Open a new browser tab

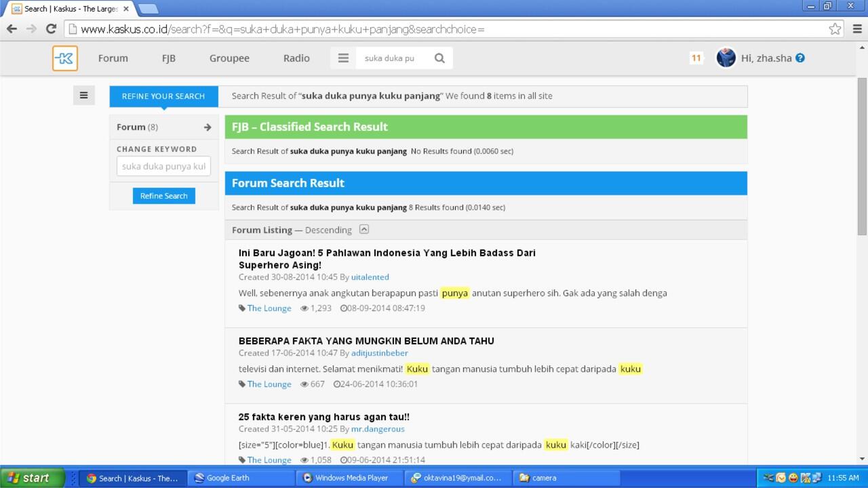tap(147, 9)
